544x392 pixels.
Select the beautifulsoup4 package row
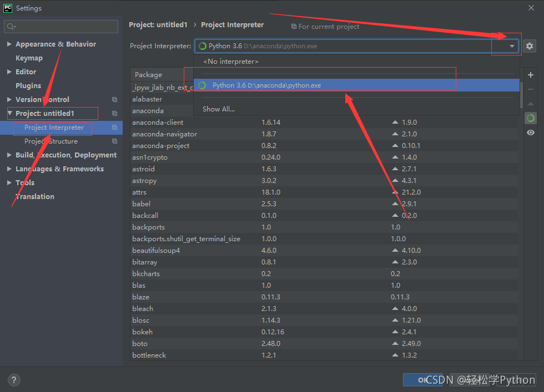324,250
